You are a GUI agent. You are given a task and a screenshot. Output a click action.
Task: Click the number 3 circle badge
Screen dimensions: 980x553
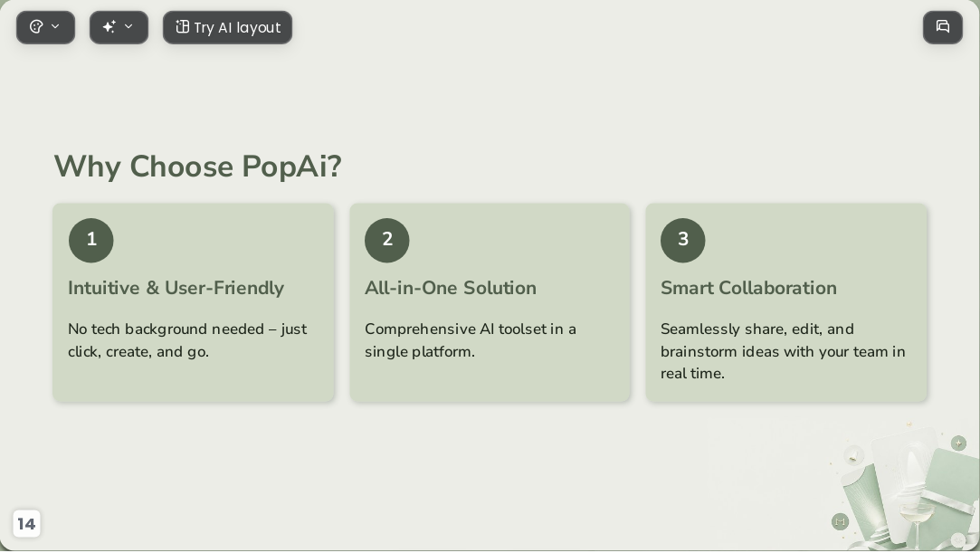click(x=683, y=240)
